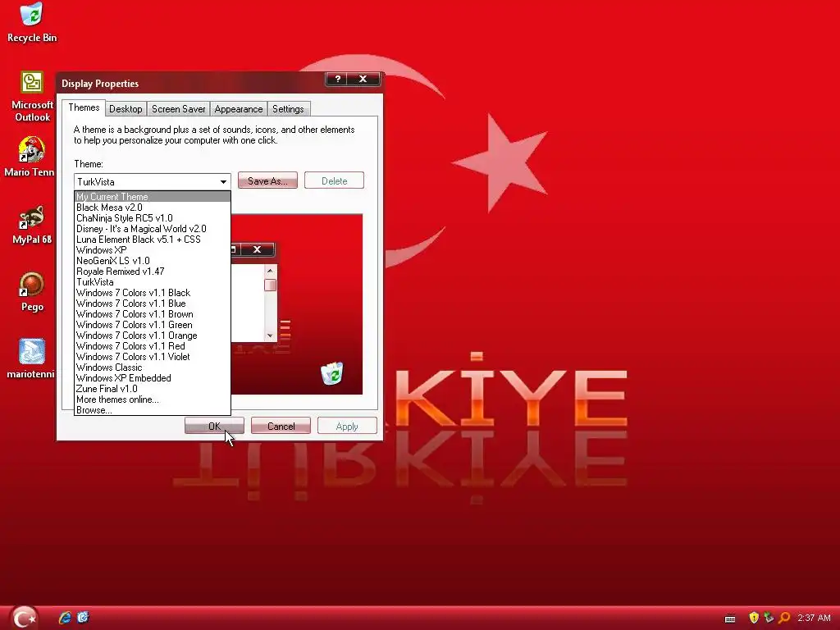Pick Windows 7 Colors v1.1 Black

[x=152, y=293]
